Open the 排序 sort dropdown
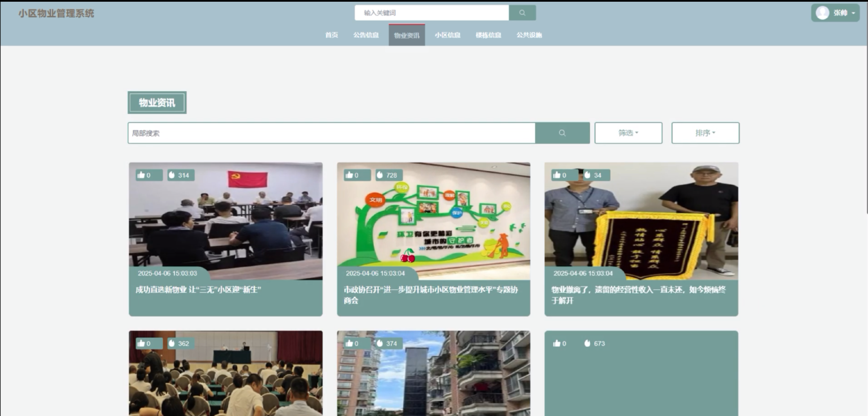Viewport: 868px width, 416px height. click(x=705, y=133)
